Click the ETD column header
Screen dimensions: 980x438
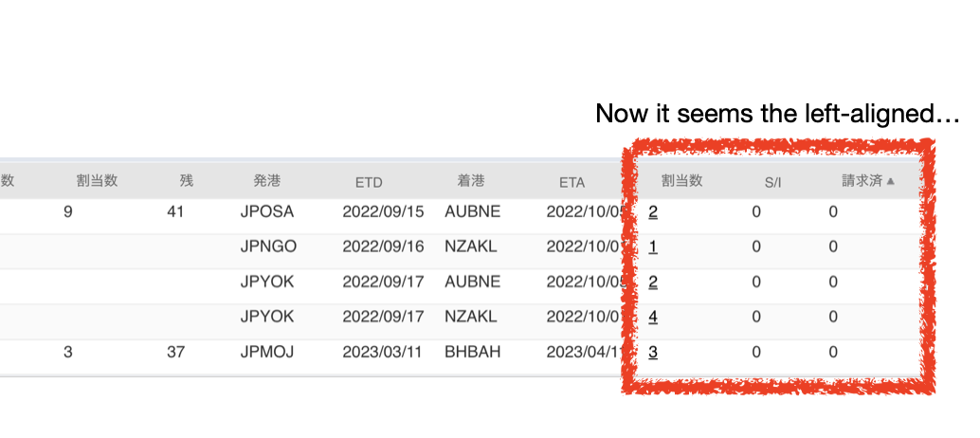369,182
